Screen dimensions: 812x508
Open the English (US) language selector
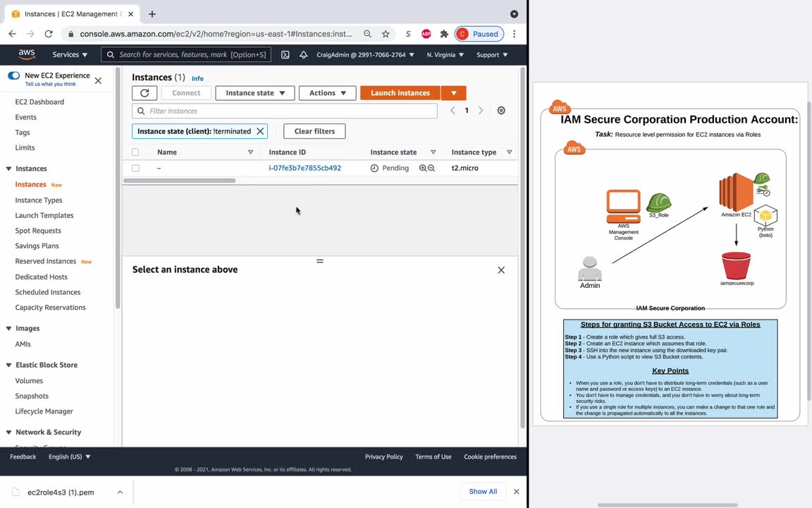69,456
